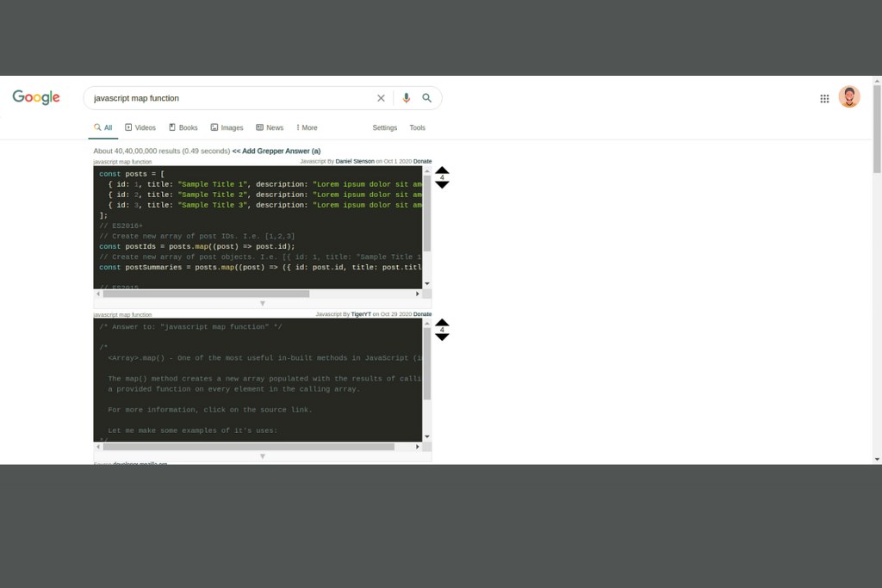Submit search with magnifier icon
This screenshot has width=882, height=588.
427,98
